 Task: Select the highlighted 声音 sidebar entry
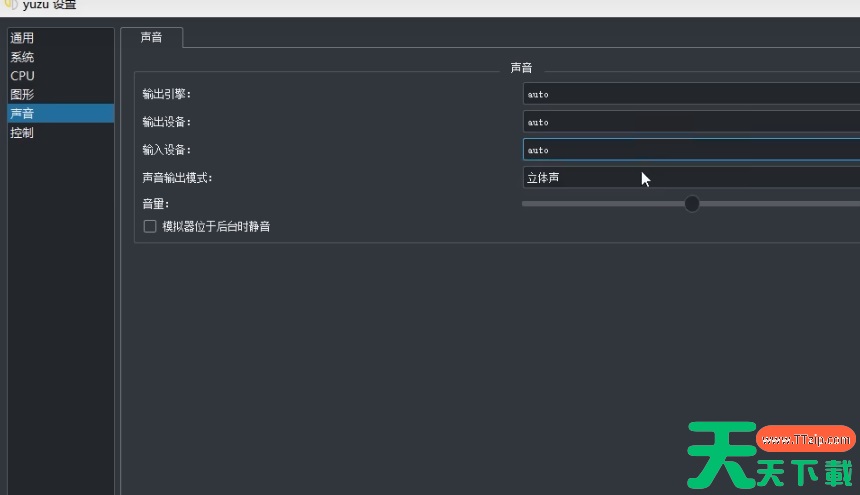pos(60,113)
